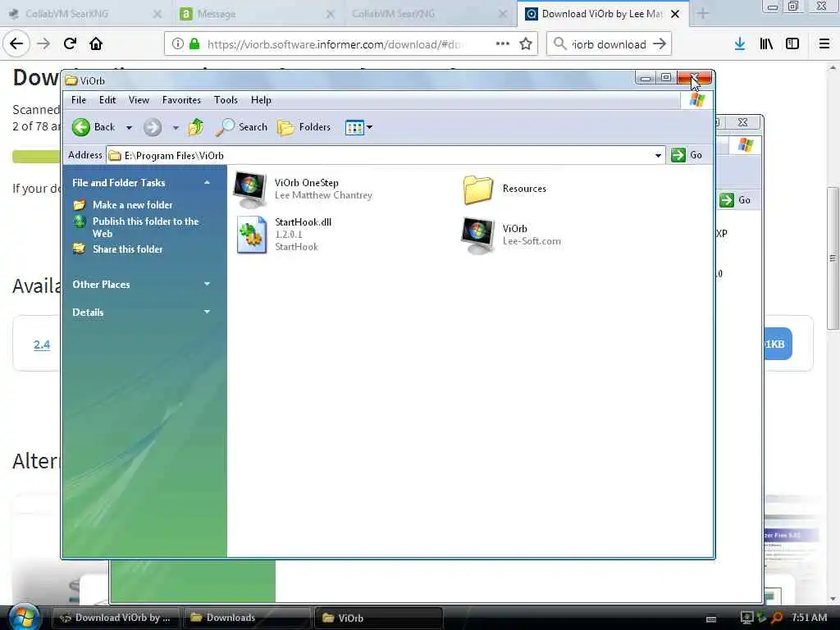Click Share this folder

click(127, 249)
